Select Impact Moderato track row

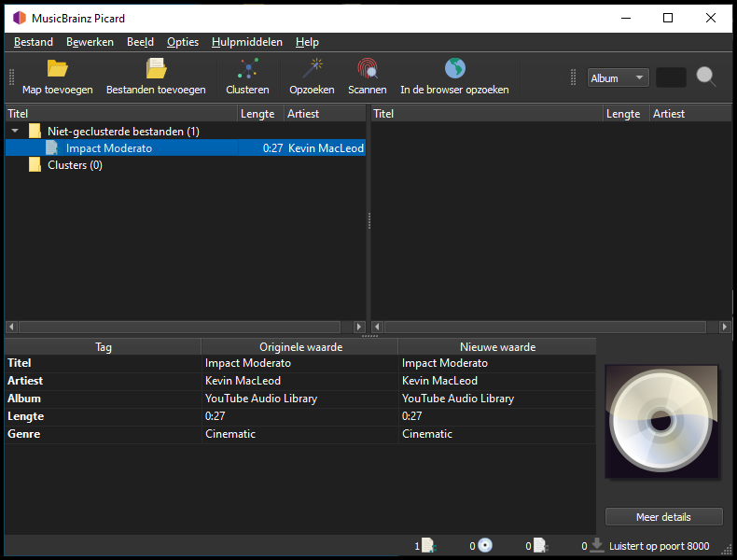pos(186,148)
